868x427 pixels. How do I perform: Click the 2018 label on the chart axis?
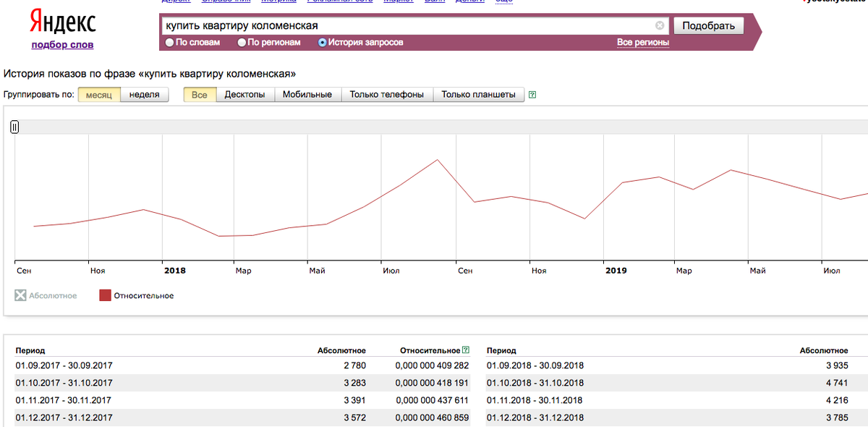tap(175, 271)
